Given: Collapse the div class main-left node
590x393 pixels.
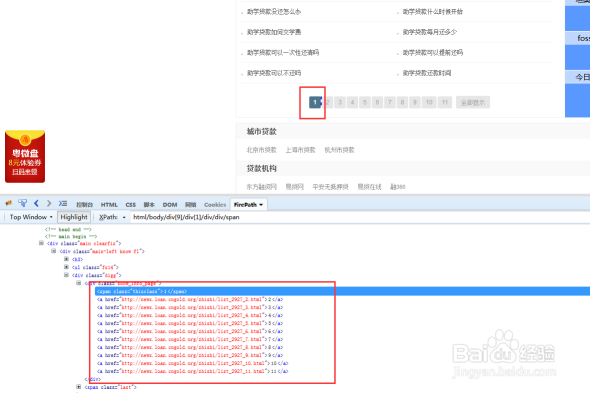Looking at the screenshot, I should point(53,251).
